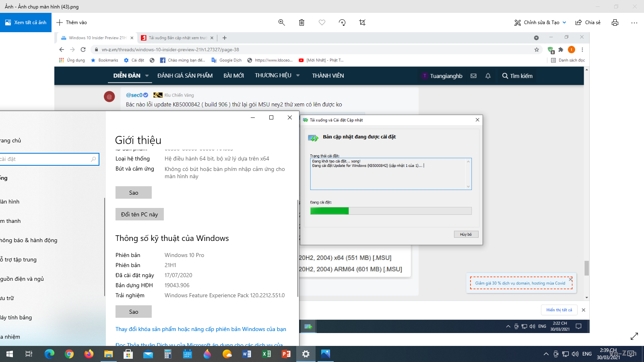The width and height of the screenshot is (644, 362).
Task: Click the zoom magnifier icon in Photos toolbar
Action: (282, 23)
